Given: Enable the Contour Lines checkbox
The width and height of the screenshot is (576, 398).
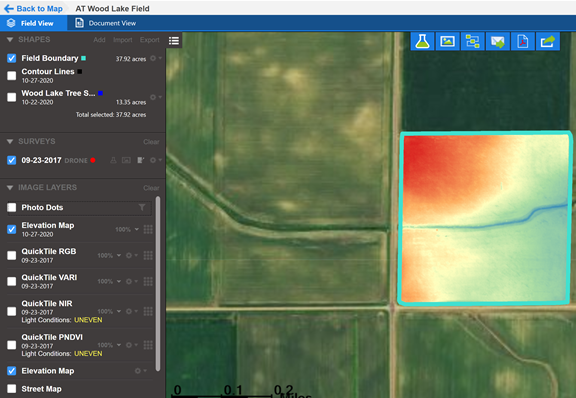Looking at the screenshot, I should pos(12,76).
